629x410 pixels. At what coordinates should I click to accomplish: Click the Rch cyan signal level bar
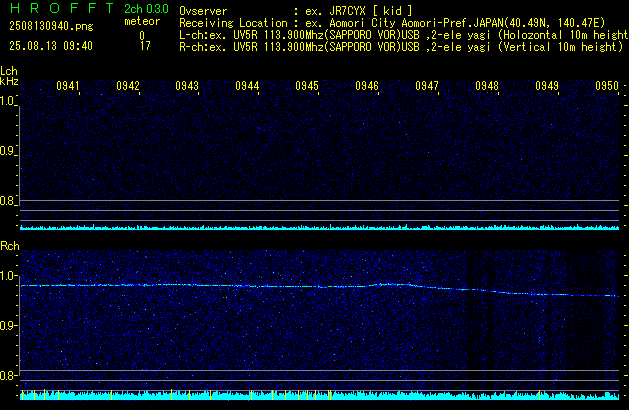point(319,395)
